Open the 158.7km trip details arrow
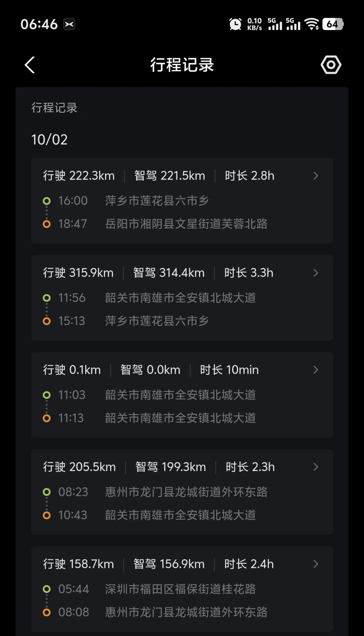This screenshot has height=636, width=364. (x=315, y=564)
